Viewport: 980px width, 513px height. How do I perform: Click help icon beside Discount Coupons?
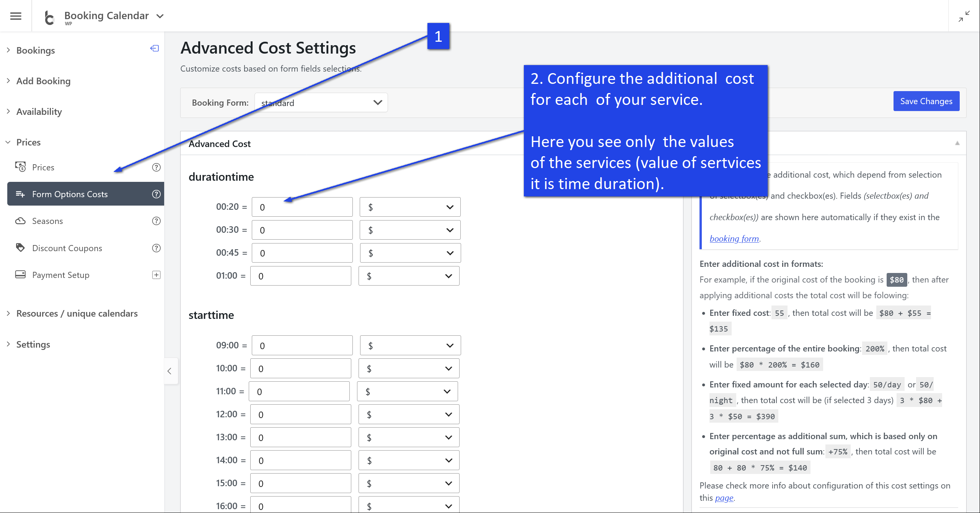pyautogui.click(x=156, y=248)
